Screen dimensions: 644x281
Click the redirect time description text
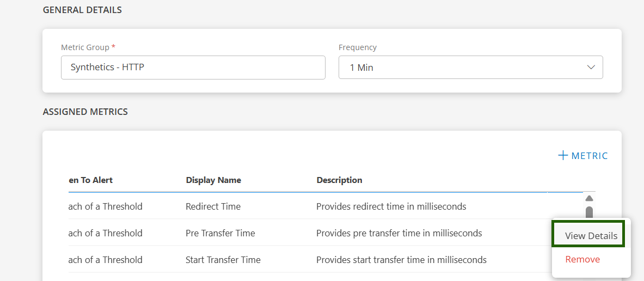coord(391,206)
